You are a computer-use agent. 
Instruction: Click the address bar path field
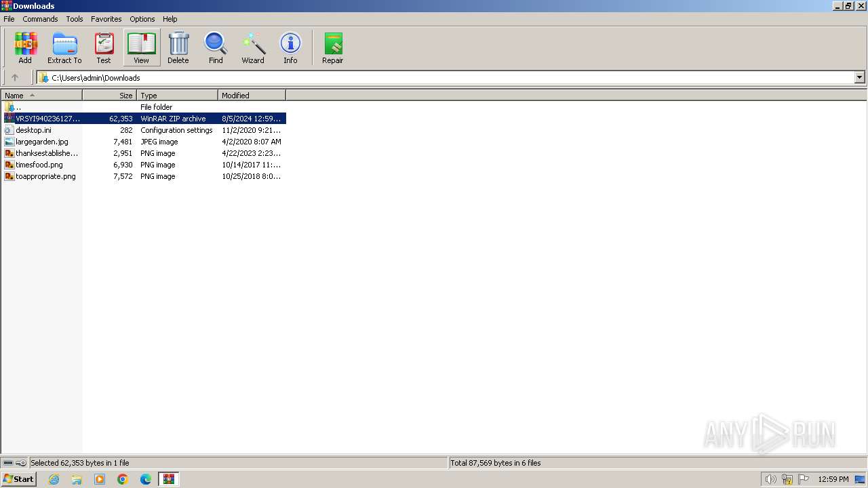[446, 77]
